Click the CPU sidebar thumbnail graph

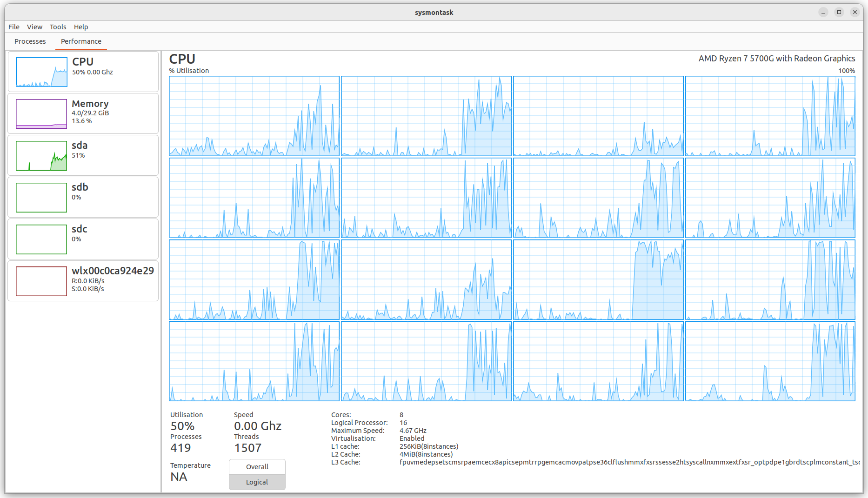coord(41,72)
